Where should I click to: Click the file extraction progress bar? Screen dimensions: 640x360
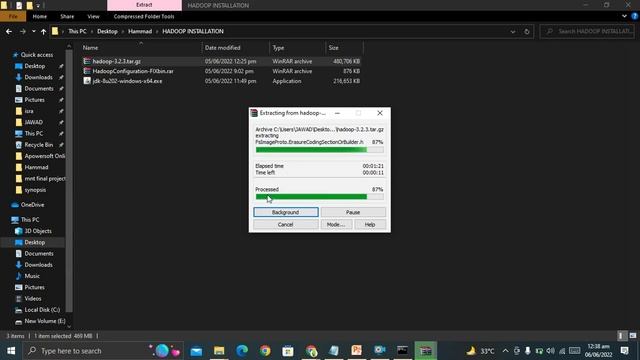click(x=320, y=150)
